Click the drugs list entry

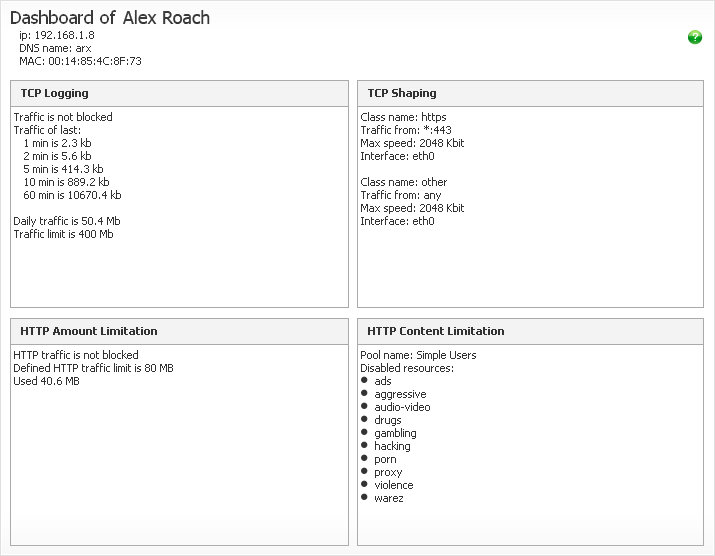coord(388,420)
